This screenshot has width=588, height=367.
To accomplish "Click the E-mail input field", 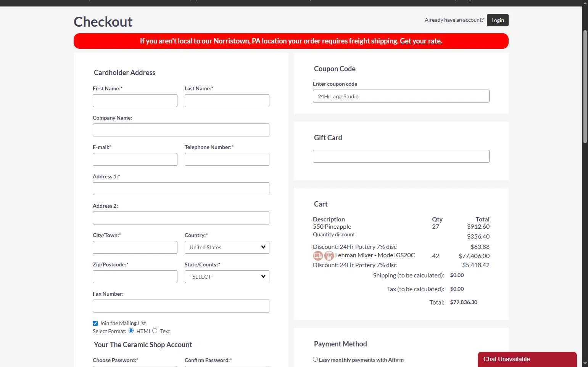I will click(x=135, y=159).
